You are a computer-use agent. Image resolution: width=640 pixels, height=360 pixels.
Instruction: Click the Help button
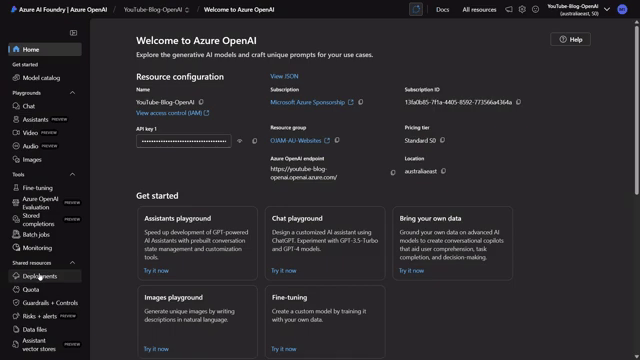[x=571, y=40]
